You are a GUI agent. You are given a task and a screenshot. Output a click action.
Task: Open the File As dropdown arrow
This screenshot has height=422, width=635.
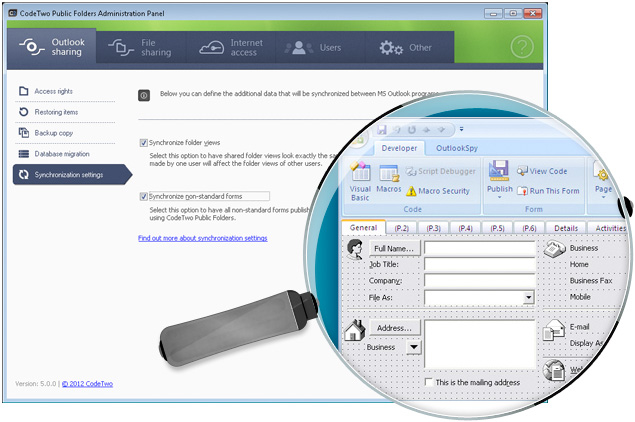[x=528, y=298]
